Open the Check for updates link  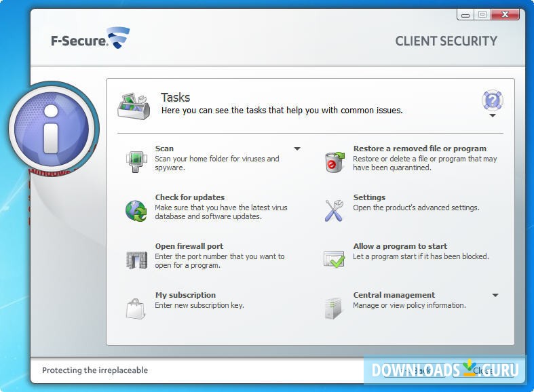190,197
